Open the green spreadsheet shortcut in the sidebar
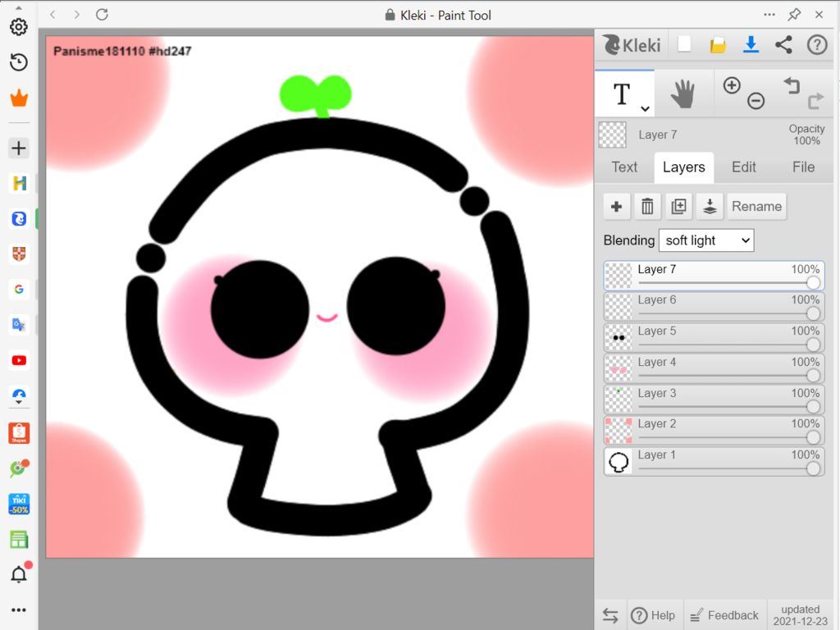The width and height of the screenshot is (840, 630). [19, 540]
